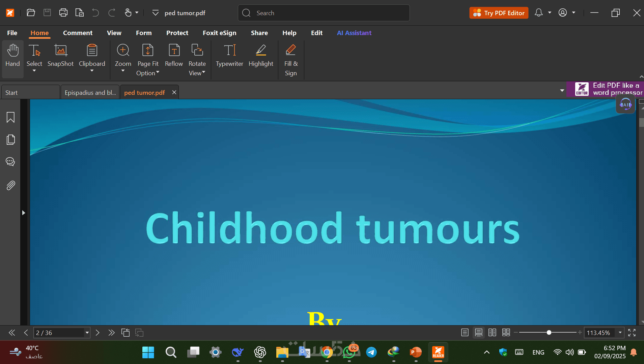Image resolution: width=644 pixels, height=364 pixels.
Task: Open the Comments panel
Action: [x=10, y=162]
